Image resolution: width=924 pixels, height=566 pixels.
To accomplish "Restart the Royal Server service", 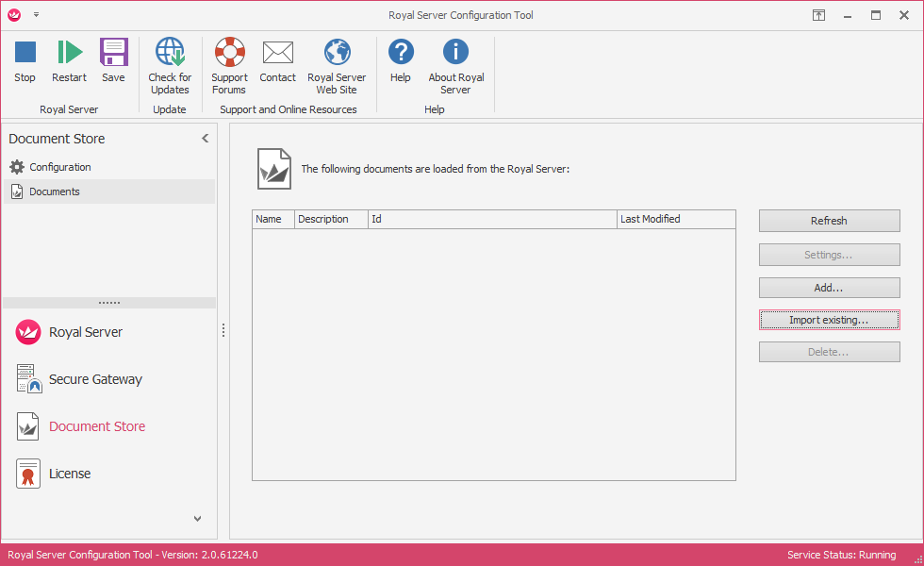I will (69, 60).
